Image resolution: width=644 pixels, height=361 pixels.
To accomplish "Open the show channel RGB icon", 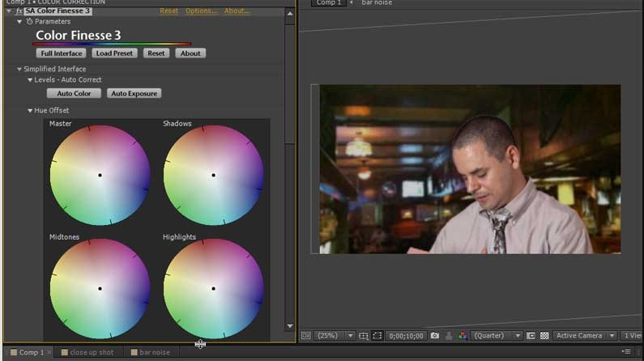I will point(462,336).
